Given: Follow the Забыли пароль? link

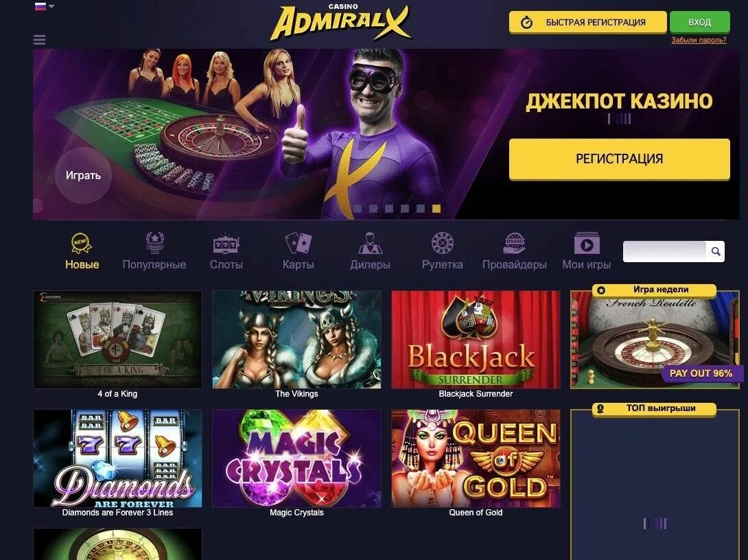Looking at the screenshot, I should [x=699, y=40].
